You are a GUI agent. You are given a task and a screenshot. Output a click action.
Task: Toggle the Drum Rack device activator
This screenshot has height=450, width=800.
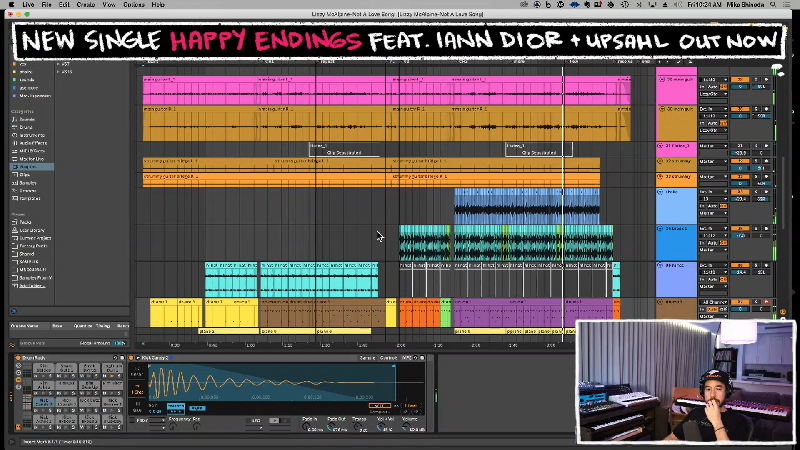point(19,357)
